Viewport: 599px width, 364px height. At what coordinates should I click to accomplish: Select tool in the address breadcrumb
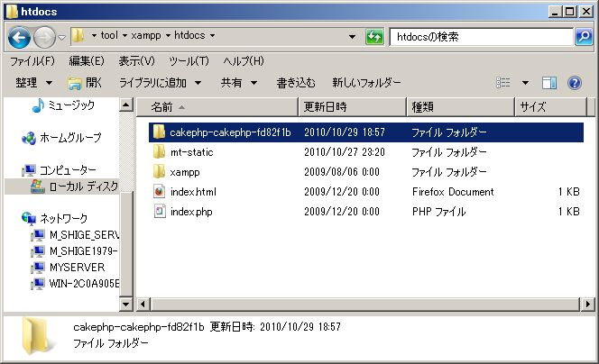[109, 35]
